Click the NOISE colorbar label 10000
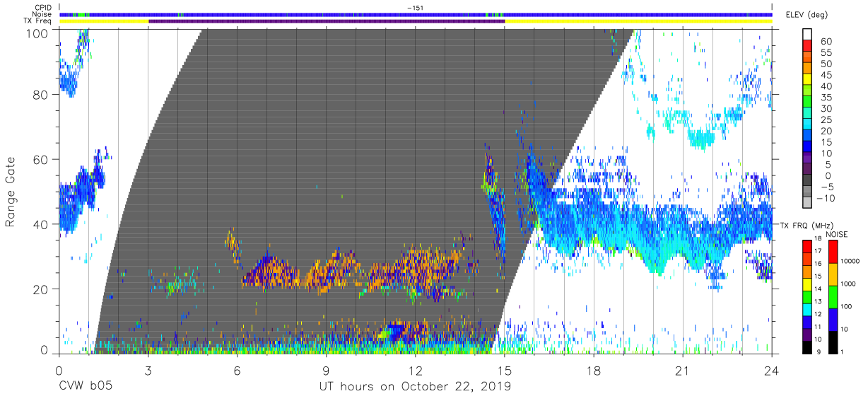Image resolution: width=868 pixels, height=401 pixels. point(850,262)
